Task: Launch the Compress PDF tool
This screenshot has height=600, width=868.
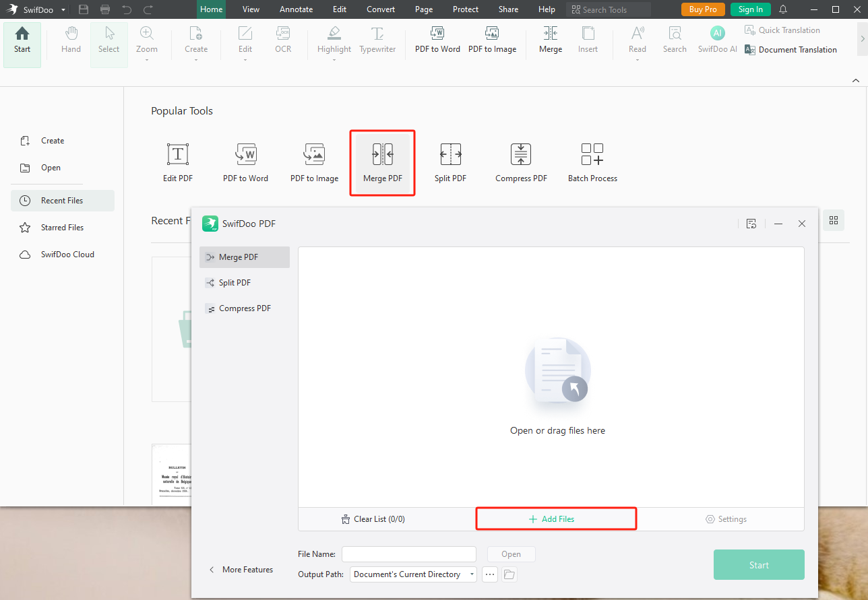Action: 520,162
